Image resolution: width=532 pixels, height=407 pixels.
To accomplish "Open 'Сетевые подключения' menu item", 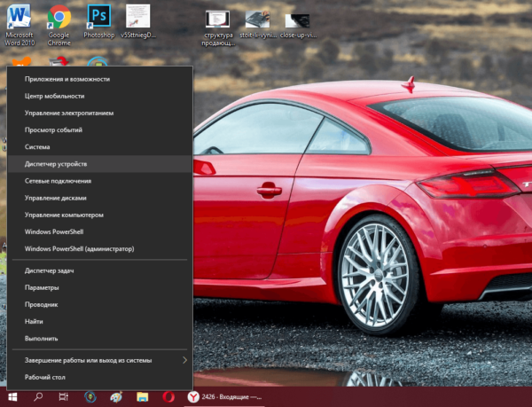I will (x=100, y=181).
